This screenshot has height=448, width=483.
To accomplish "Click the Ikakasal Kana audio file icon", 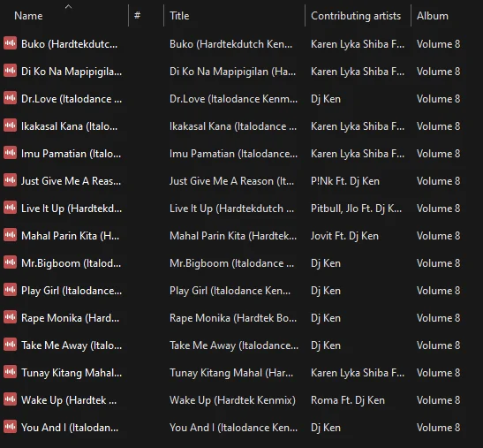I will point(11,125).
